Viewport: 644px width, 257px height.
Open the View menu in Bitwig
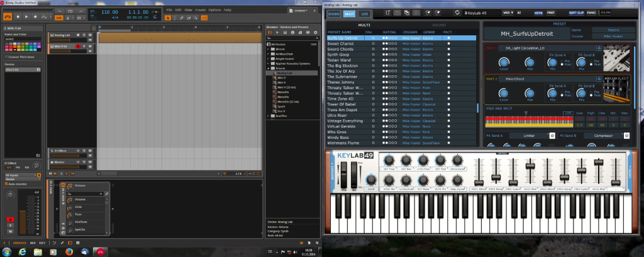pyautogui.click(x=188, y=10)
